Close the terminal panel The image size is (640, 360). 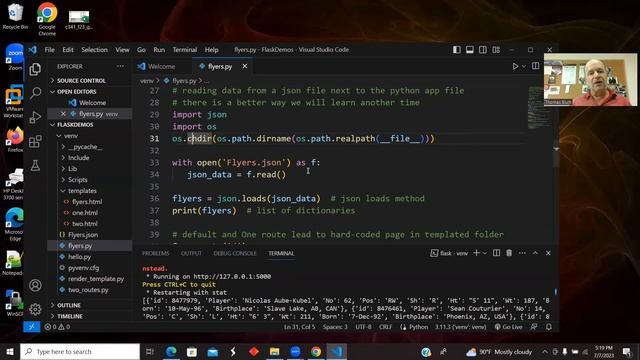[x=548, y=253]
